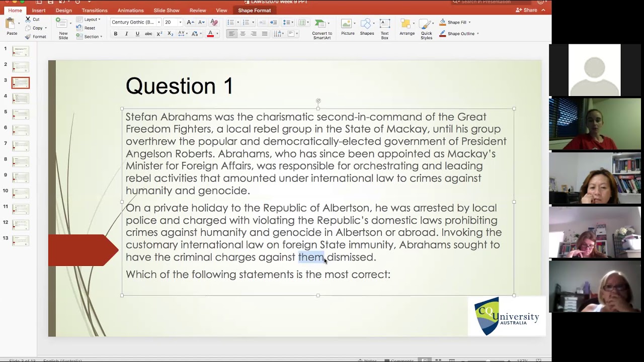Insert a Text Box
The width and height of the screenshot is (644, 362).
coord(384,29)
